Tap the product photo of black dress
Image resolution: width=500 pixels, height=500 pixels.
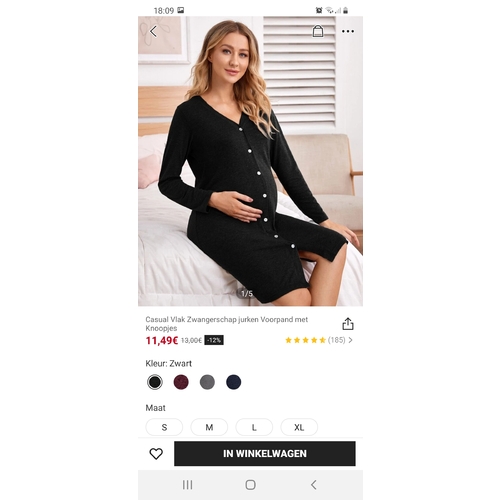pyautogui.click(x=250, y=161)
